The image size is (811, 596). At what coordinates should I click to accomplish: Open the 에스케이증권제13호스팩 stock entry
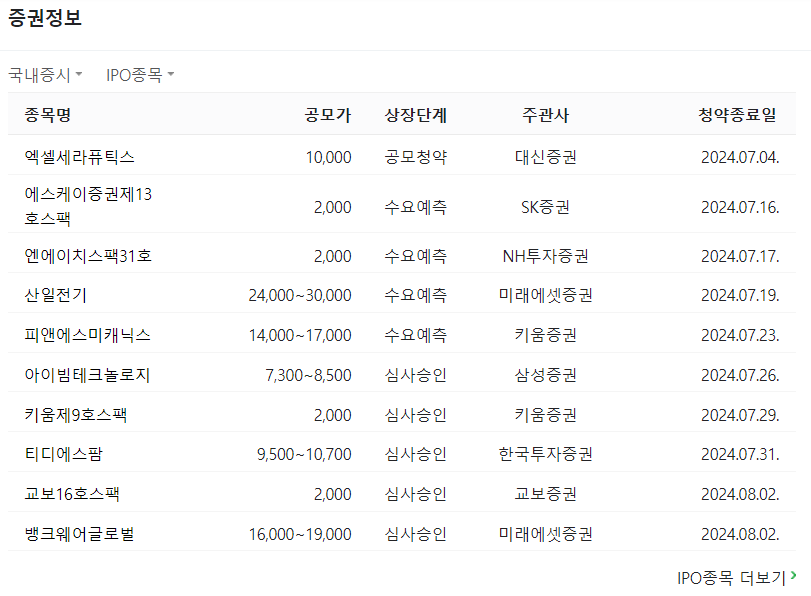click(88, 206)
